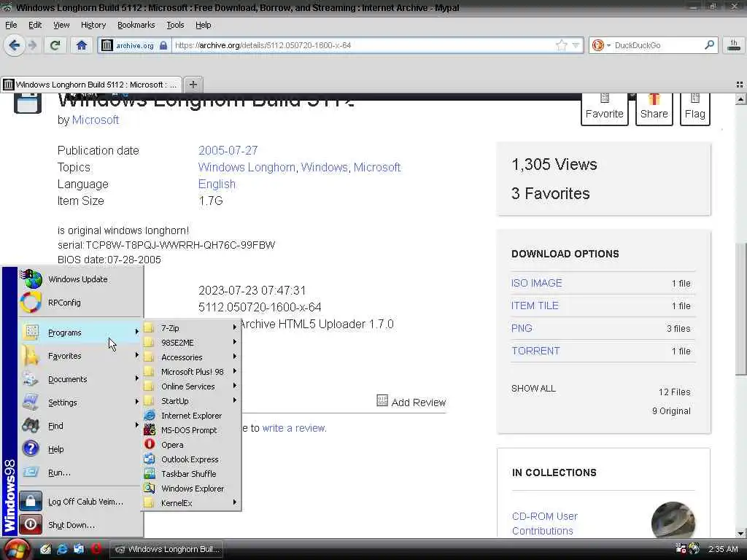This screenshot has height=560, width=747.
Task: Click SHOW ALL download files
Action: pyautogui.click(x=533, y=389)
